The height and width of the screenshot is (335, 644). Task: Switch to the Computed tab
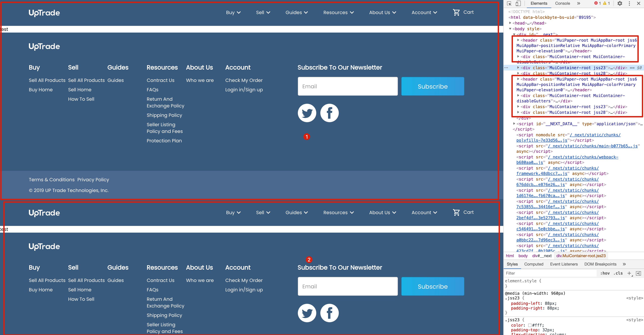tap(534, 264)
